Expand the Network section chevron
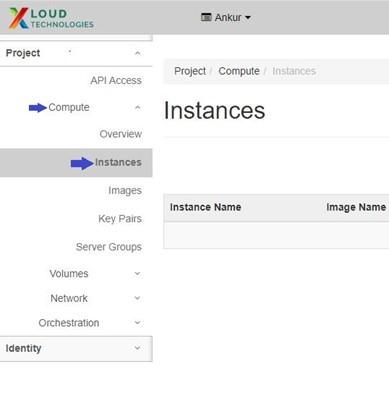This screenshot has width=389, height=393. [137, 298]
